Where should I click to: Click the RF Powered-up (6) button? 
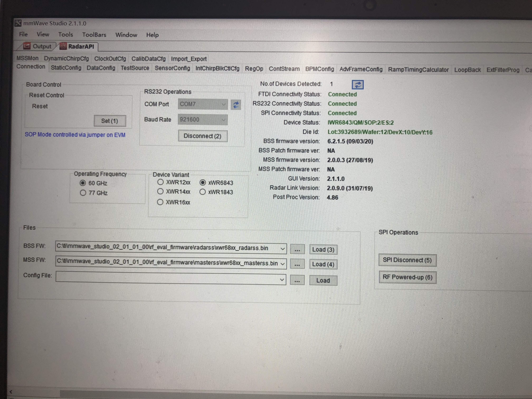[407, 277]
